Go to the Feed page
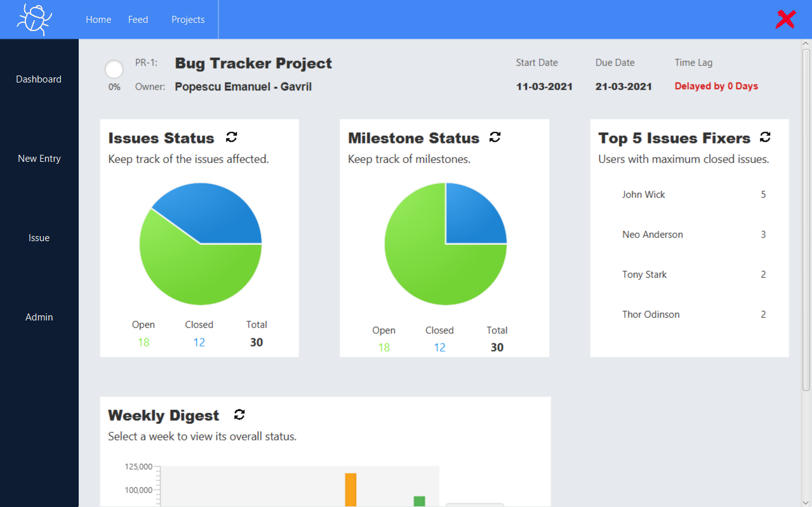The width and height of the screenshot is (812, 507). pyautogui.click(x=138, y=20)
